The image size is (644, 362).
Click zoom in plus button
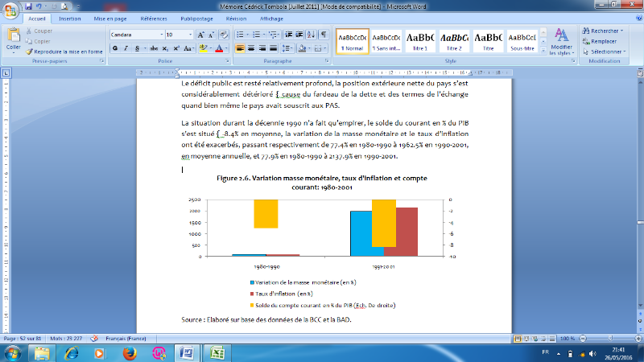(x=638, y=339)
